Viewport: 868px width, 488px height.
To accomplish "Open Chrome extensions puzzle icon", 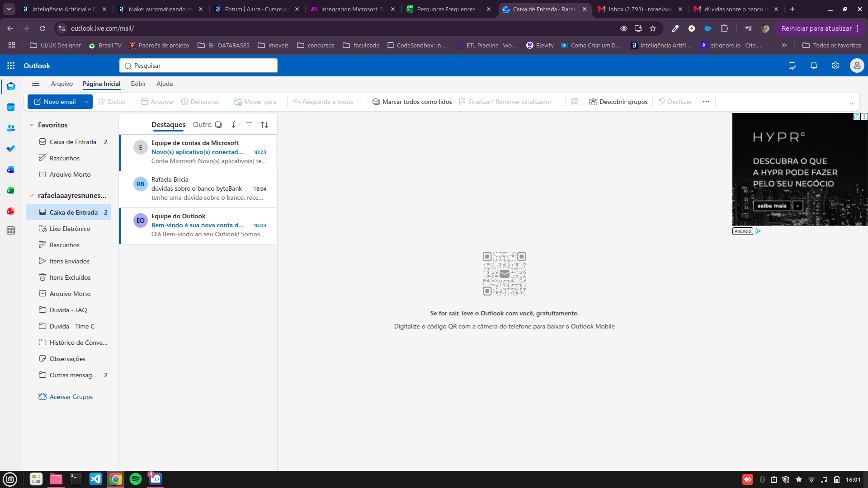I will 724,28.
